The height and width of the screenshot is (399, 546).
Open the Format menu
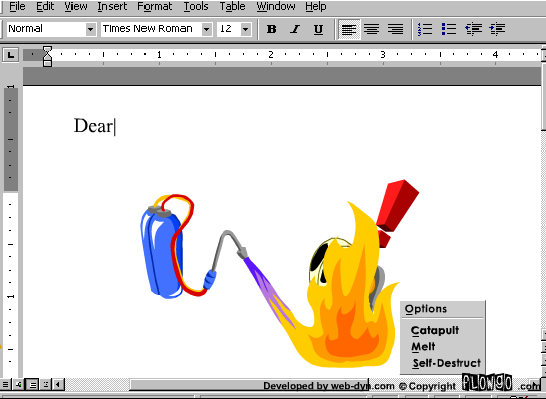(154, 6)
